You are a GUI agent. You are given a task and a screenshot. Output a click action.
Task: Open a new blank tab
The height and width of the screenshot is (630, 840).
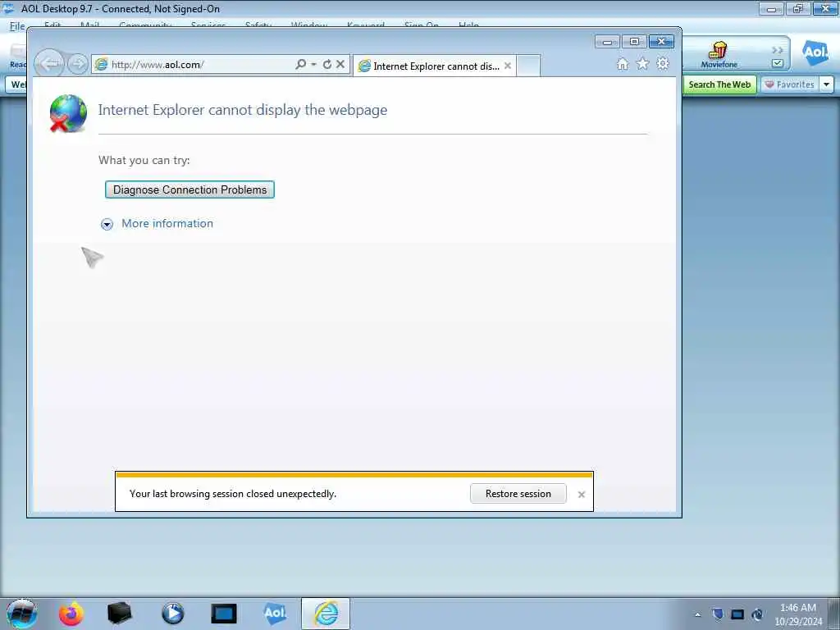coord(528,66)
